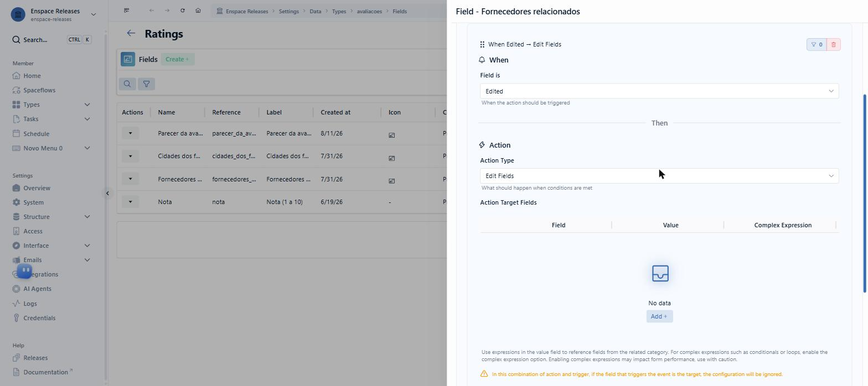Open actions dropdown for Nota row
This screenshot has width=868, height=386.
(130, 202)
